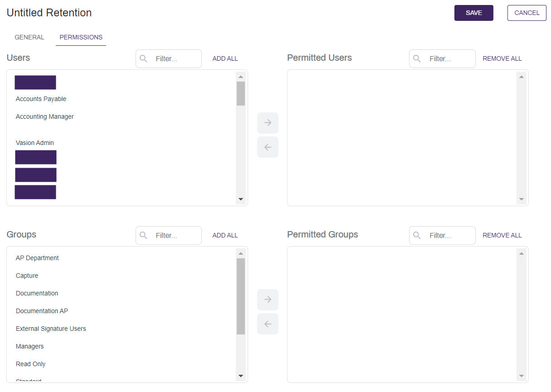The image size is (551, 392).
Task: Select Documentation AP group
Action: 42,311
